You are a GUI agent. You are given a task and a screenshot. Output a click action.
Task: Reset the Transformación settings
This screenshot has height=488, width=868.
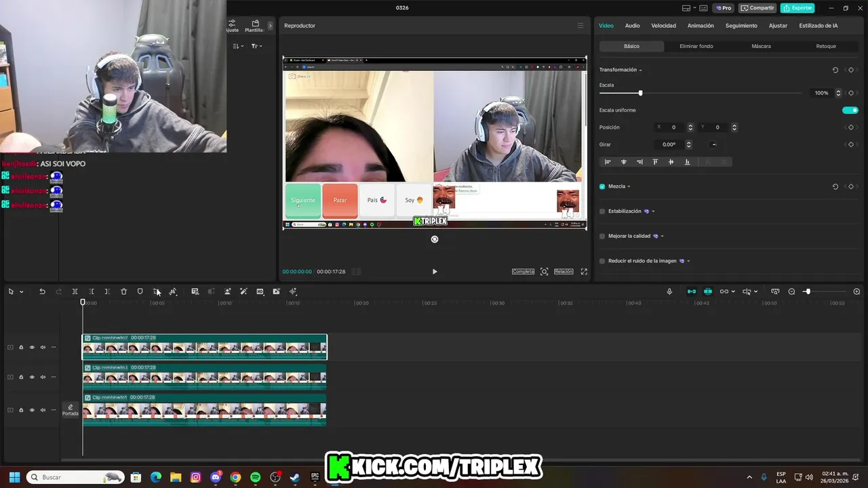[835, 70]
